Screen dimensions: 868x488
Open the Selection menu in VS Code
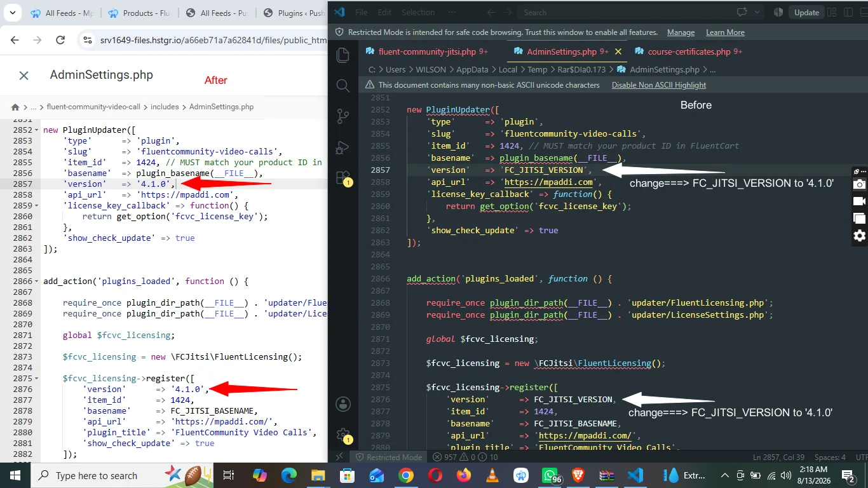coord(418,12)
